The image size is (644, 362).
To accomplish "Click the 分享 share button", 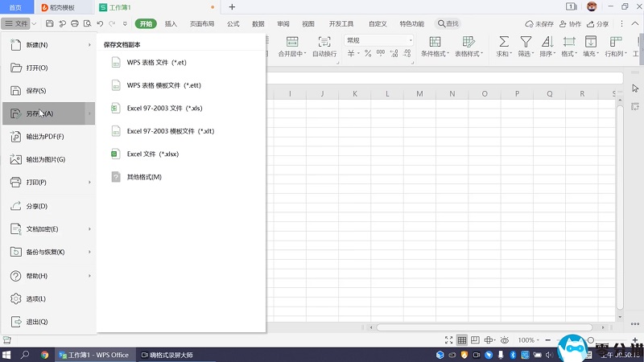I will [x=597, y=24].
